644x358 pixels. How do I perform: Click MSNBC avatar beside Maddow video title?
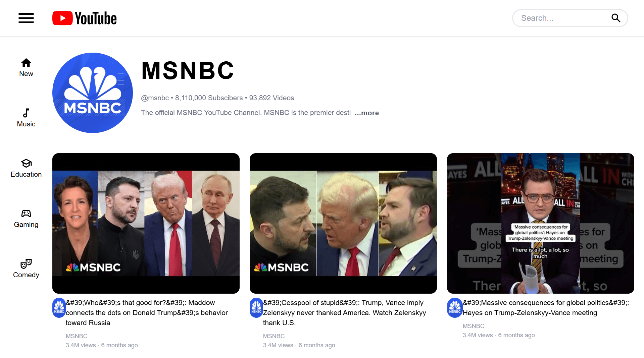point(59,308)
